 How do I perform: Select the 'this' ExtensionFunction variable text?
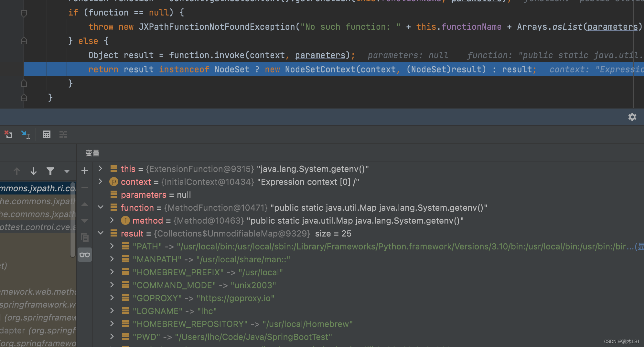(x=245, y=169)
